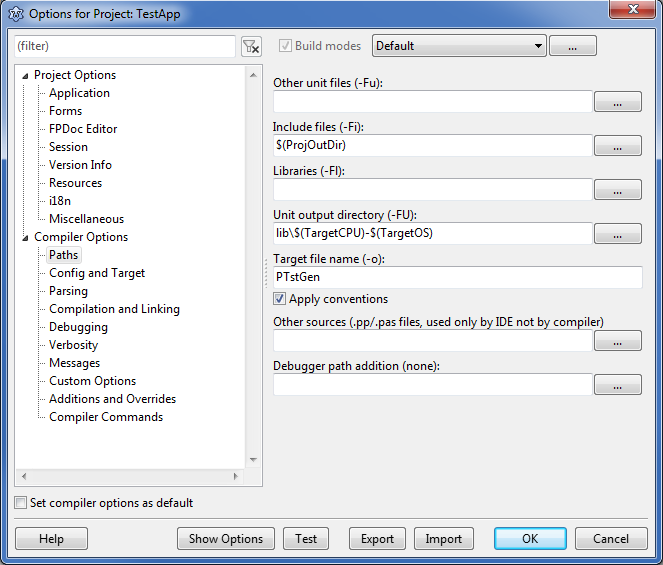Select Forms in options tree
This screenshot has width=663, height=565.
tap(66, 111)
